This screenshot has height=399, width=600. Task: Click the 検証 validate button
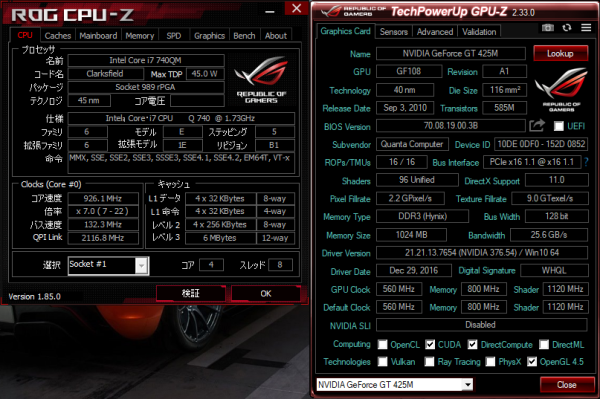click(x=191, y=293)
